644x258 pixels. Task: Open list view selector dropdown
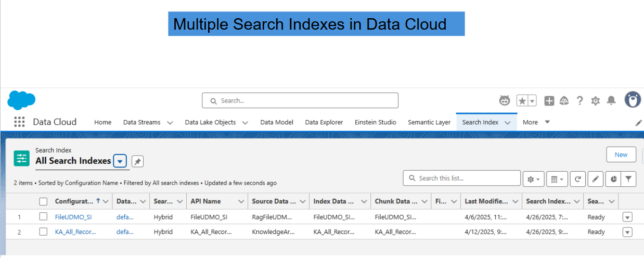(x=120, y=161)
